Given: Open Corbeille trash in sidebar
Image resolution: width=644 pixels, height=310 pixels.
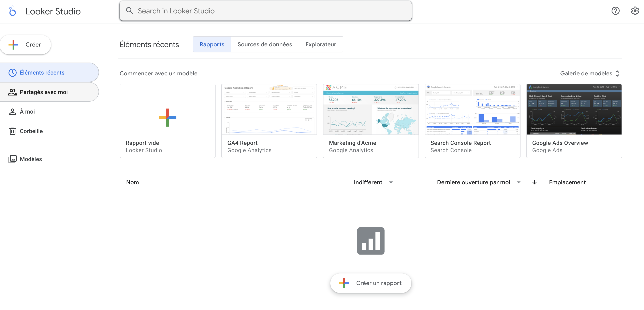Looking at the screenshot, I should (31, 131).
